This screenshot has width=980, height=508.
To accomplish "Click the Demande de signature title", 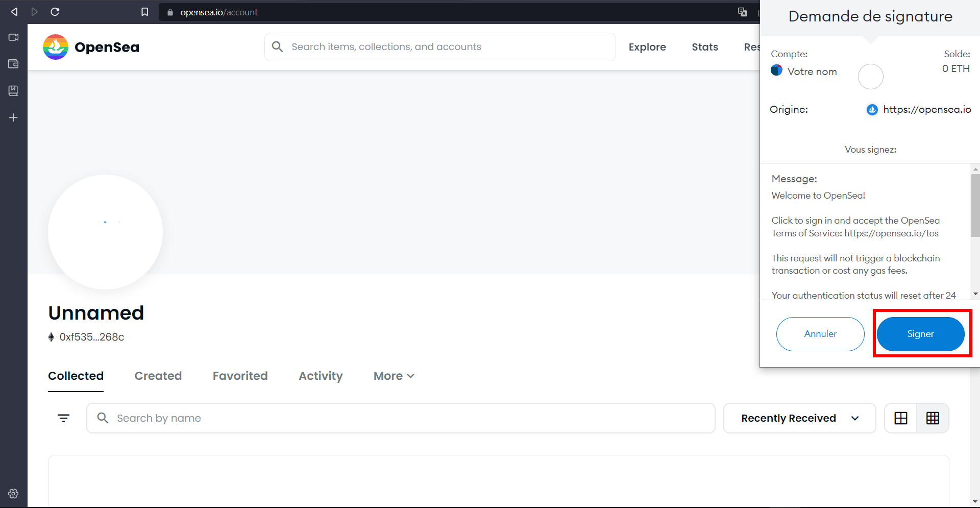I will click(870, 16).
